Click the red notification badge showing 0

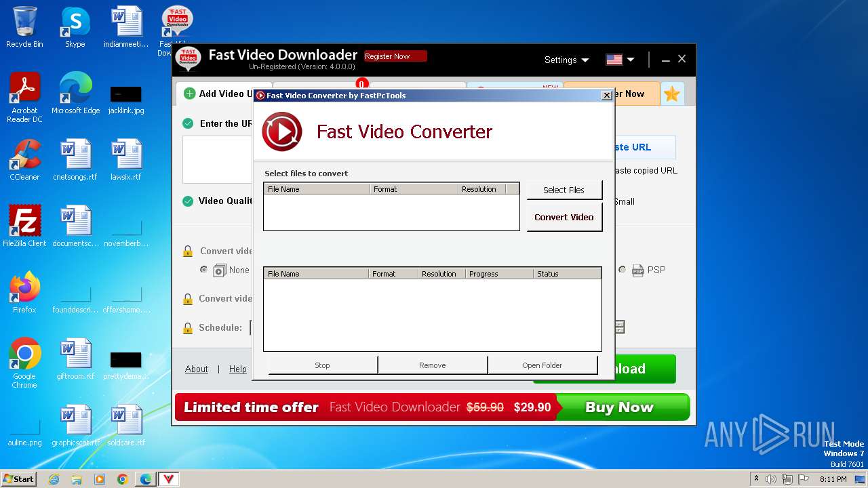pos(361,84)
